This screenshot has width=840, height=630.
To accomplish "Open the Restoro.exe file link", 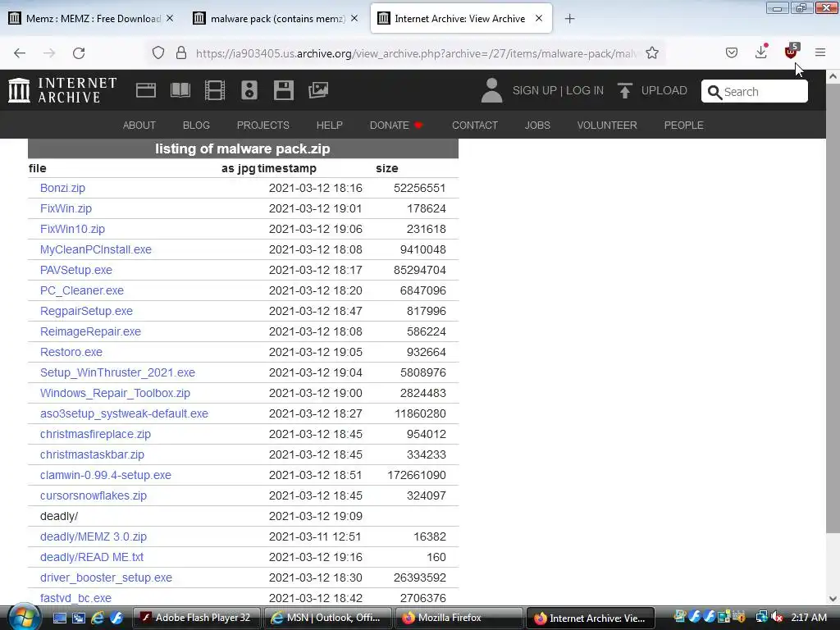I will click(71, 352).
